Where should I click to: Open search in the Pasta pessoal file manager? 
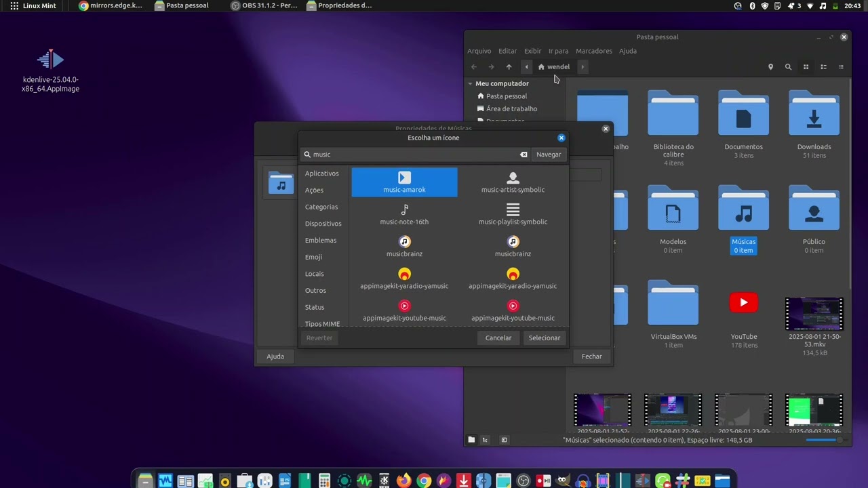788,67
